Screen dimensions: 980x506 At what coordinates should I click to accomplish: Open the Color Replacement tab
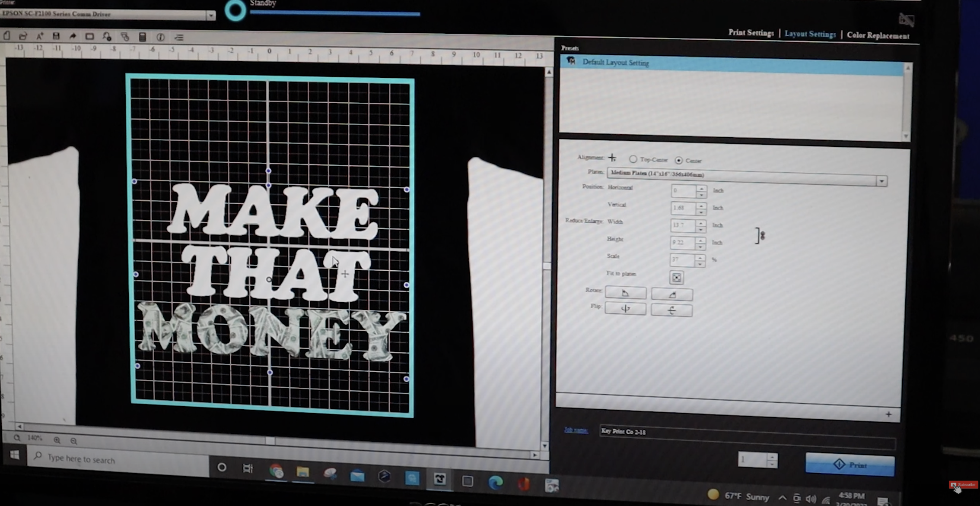click(878, 35)
